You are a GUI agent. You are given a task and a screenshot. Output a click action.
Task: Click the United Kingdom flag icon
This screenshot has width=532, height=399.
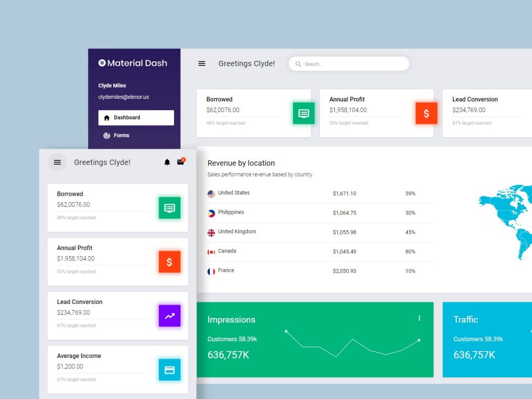tap(211, 233)
